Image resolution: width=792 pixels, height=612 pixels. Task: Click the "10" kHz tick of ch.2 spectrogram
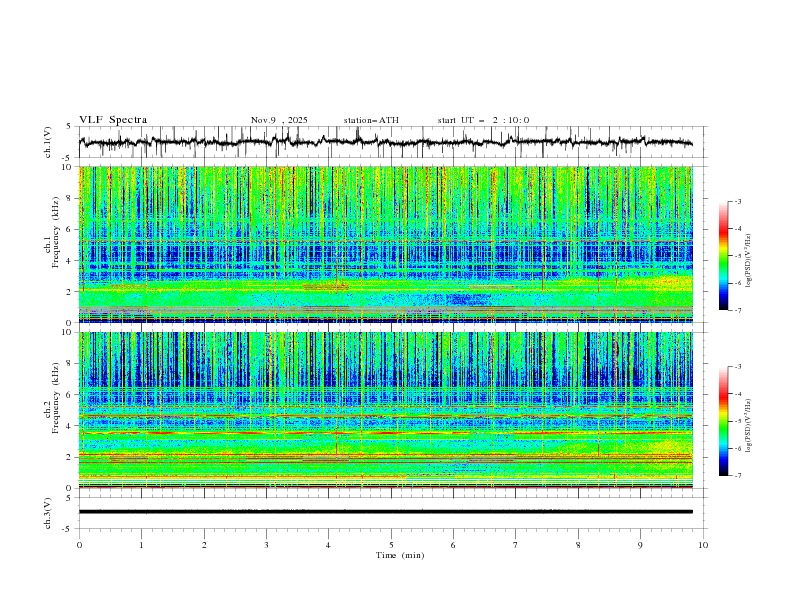pos(68,332)
